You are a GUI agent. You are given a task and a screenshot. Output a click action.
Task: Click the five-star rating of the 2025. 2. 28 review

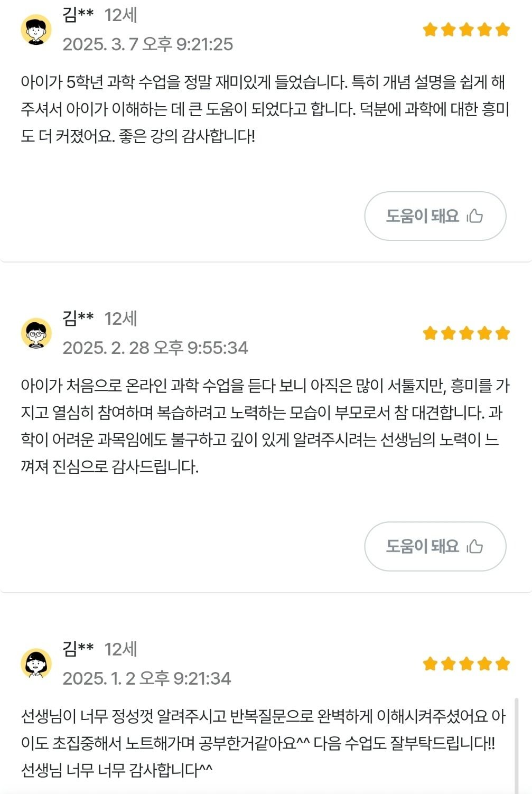click(x=466, y=333)
